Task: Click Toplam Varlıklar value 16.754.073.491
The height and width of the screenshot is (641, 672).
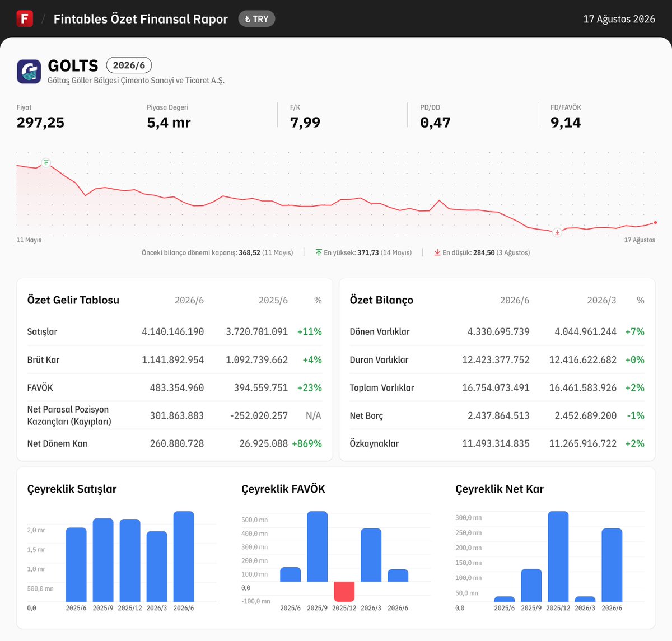Action: point(496,387)
